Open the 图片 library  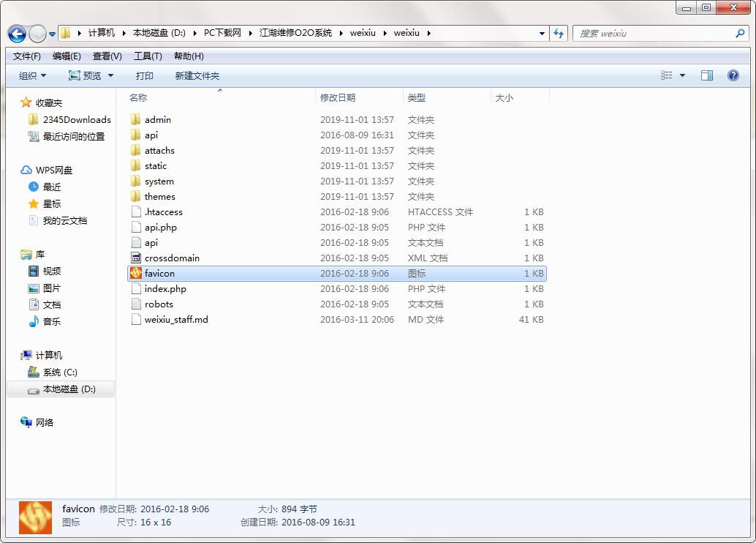point(52,288)
